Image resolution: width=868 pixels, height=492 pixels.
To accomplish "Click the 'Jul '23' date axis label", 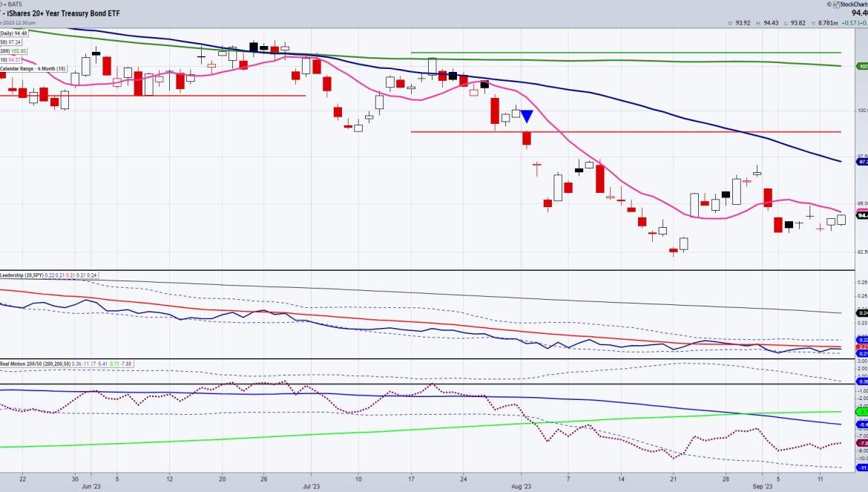I will coord(312,487).
